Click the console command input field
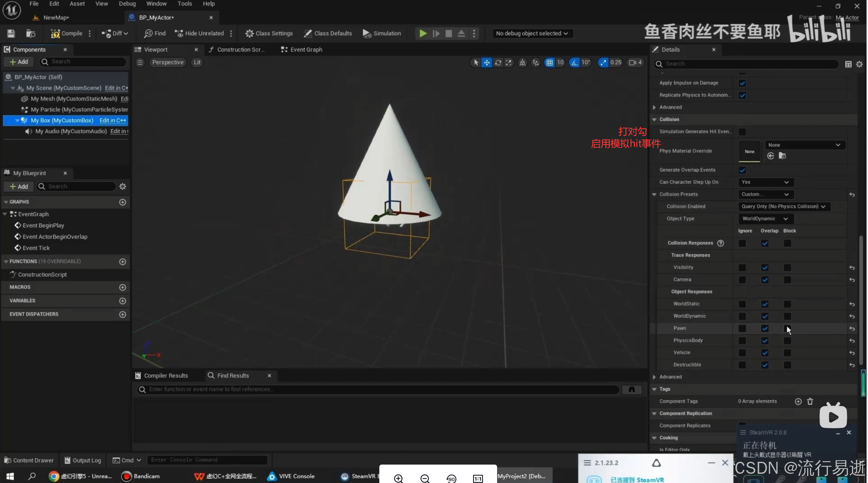The height and width of the screenshot is (483, 868). [207, 460]
